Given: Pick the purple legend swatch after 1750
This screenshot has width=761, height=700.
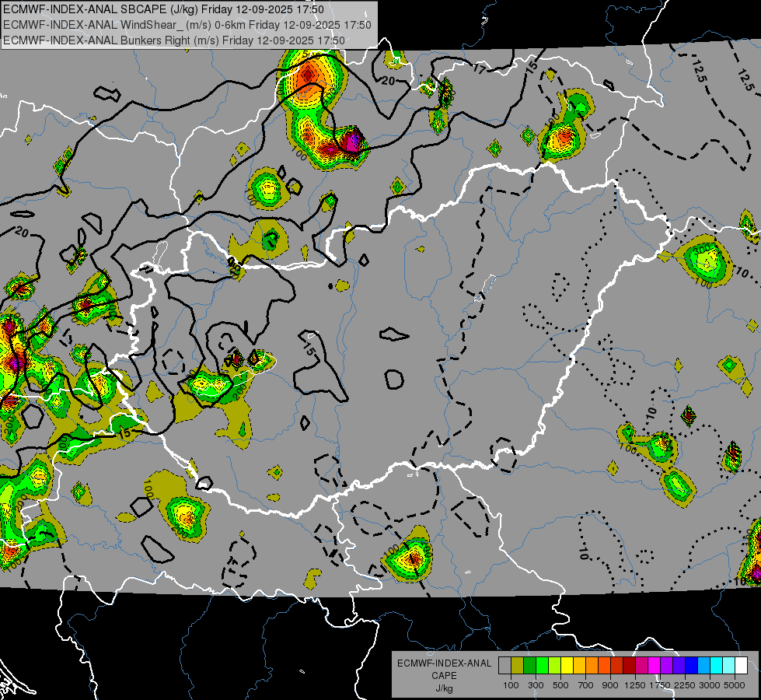Looking at the screenshot, I should [x=666, y=665].
